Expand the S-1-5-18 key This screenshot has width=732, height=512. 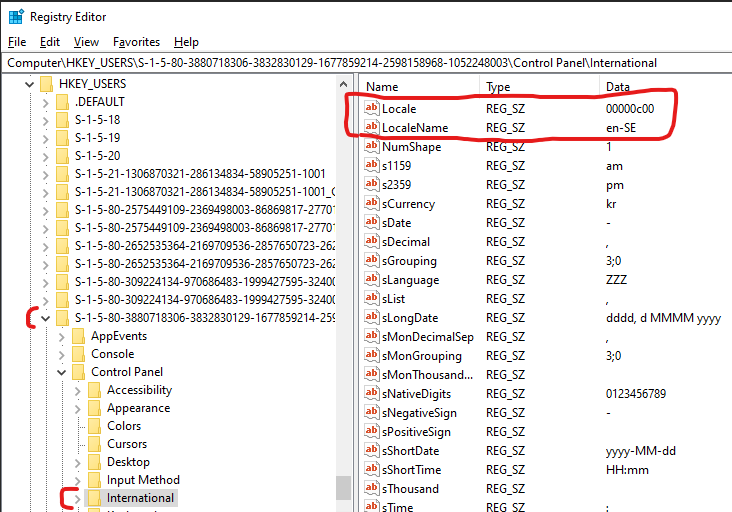45,120
